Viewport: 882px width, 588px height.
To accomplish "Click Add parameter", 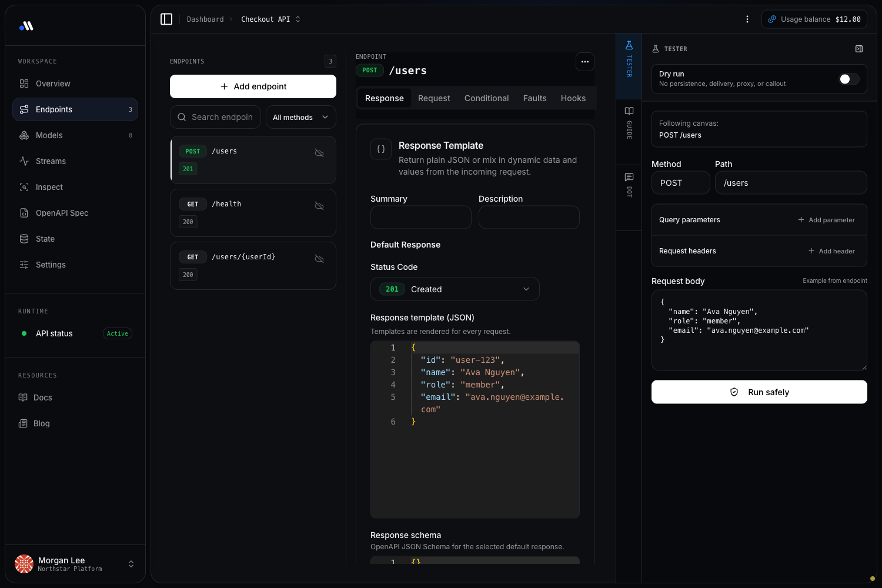I will (x=826, y=220).
